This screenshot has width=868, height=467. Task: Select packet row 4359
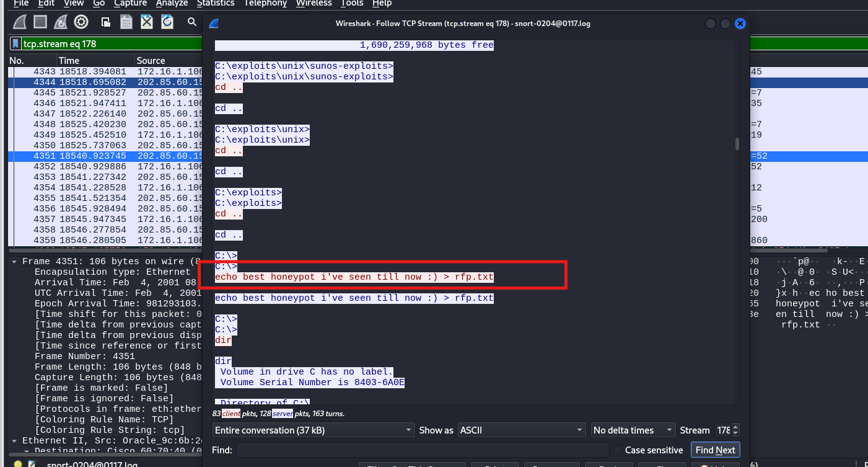[105, 240]
